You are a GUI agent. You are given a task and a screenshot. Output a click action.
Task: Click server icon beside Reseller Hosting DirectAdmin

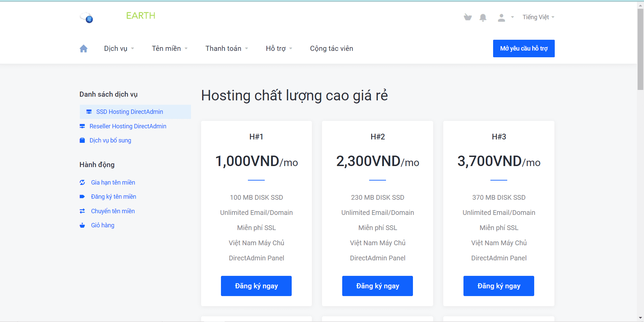[x=82, y=126]
